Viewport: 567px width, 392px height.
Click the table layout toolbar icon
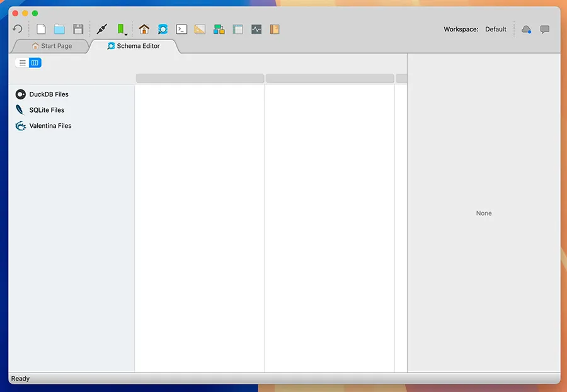238,29
